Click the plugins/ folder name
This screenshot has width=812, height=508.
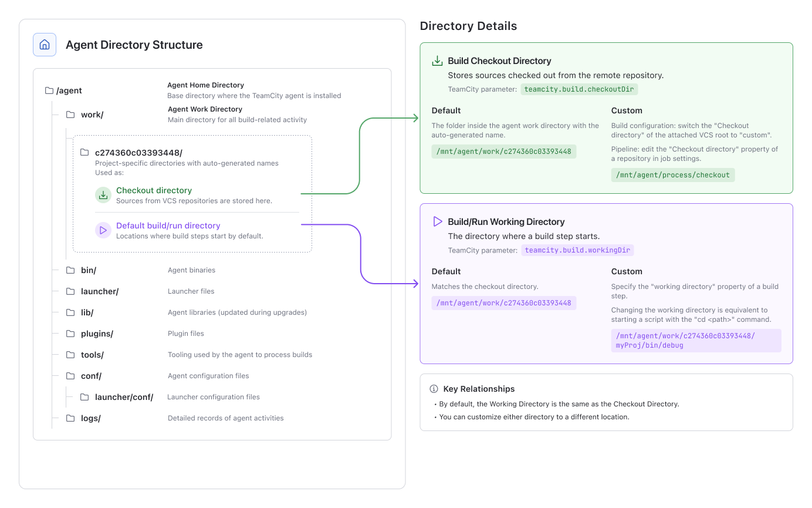click(x=97, y=334)
